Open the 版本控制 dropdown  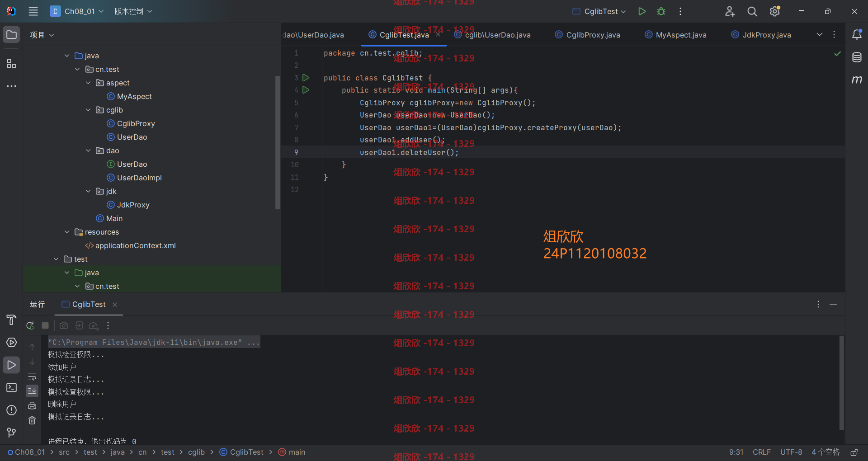point(133,11)
